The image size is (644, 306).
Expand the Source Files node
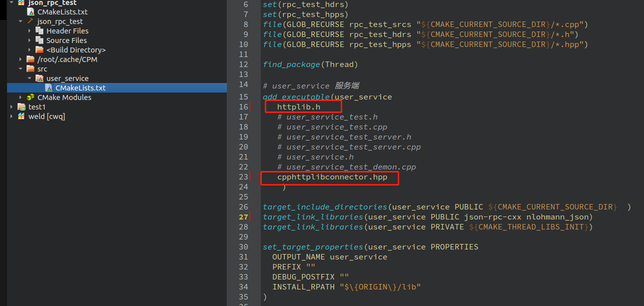[29, 40]
